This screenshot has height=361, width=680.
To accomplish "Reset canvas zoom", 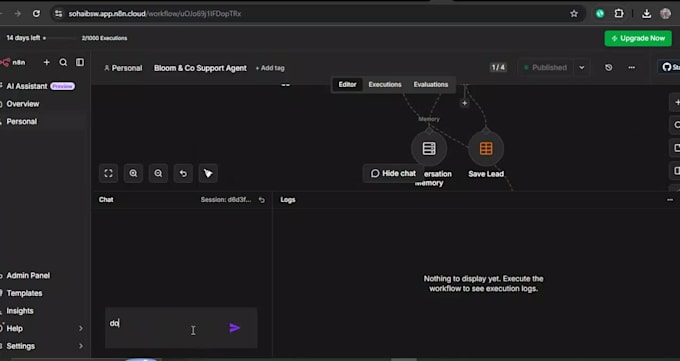I will [x=183, y=173].
